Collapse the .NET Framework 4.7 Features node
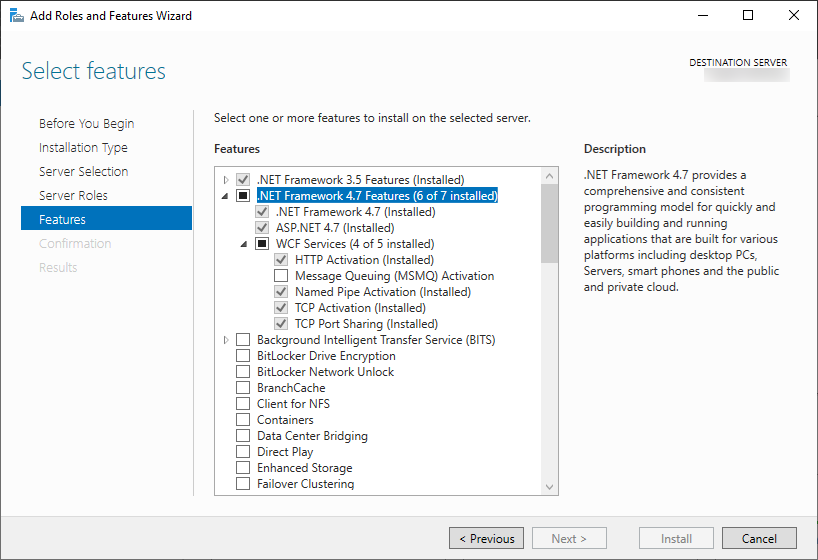This screenshot has height=560, width=818. click(x=225, y=196)
